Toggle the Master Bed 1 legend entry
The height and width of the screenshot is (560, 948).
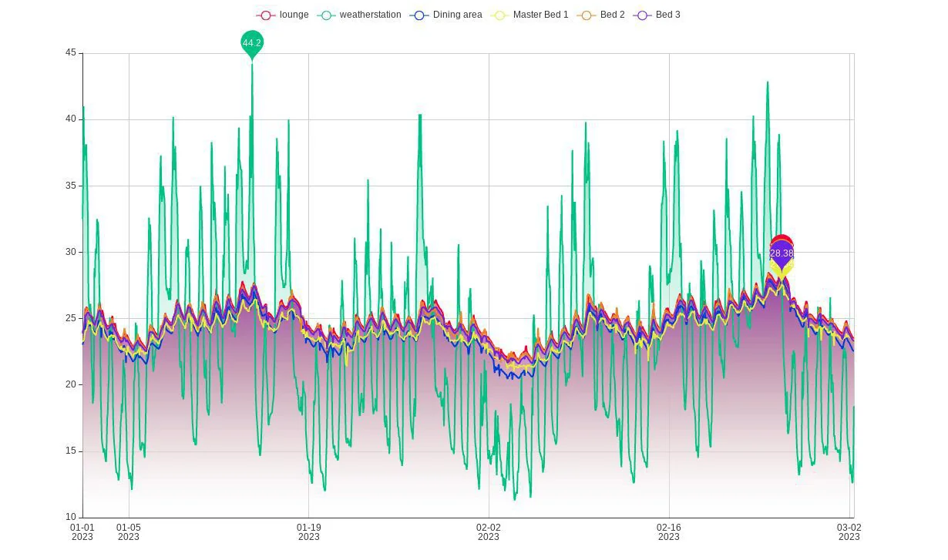point(529,15)
